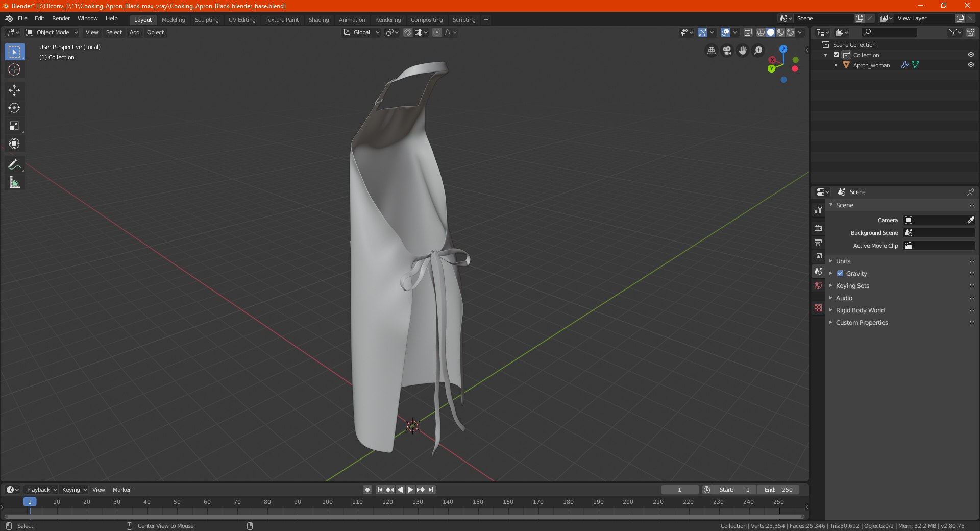Open the Object Mode dropdown

(x=52, y=32)
